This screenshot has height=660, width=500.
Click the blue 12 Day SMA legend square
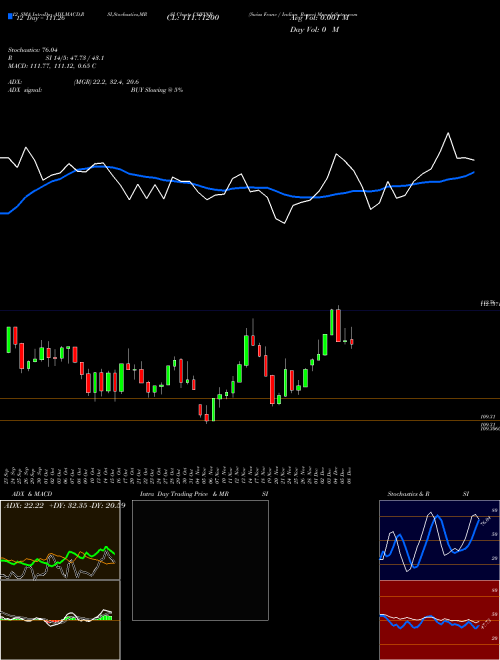click(10, 17)
